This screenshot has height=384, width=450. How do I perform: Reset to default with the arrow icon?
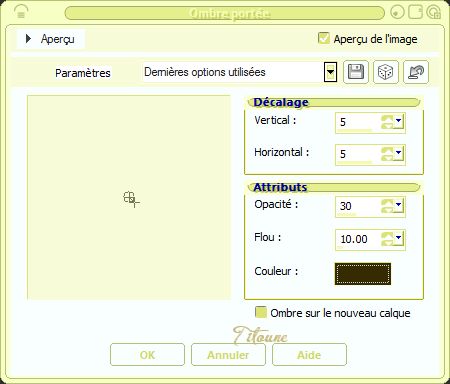pos(416,72)
